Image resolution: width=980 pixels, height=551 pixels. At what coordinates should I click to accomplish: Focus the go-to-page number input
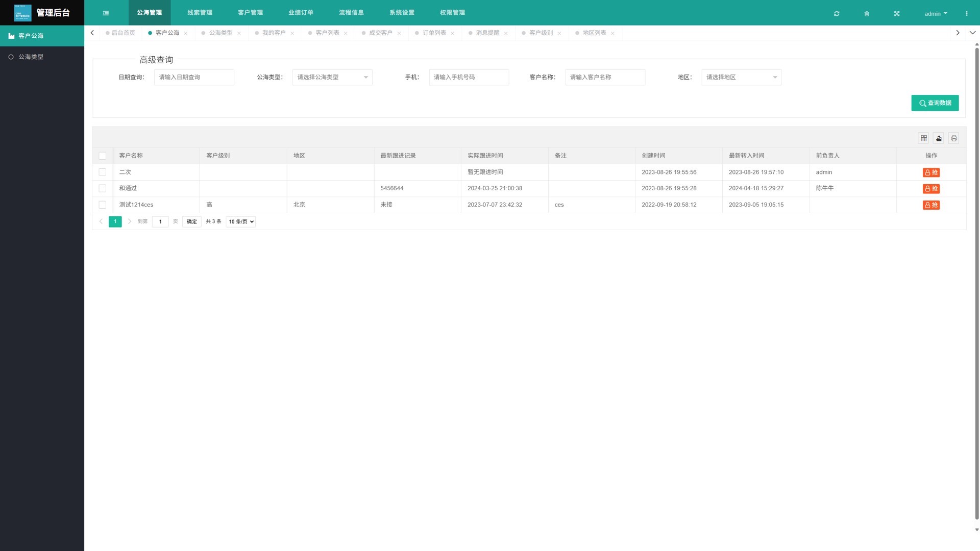[x=160, y=221]
